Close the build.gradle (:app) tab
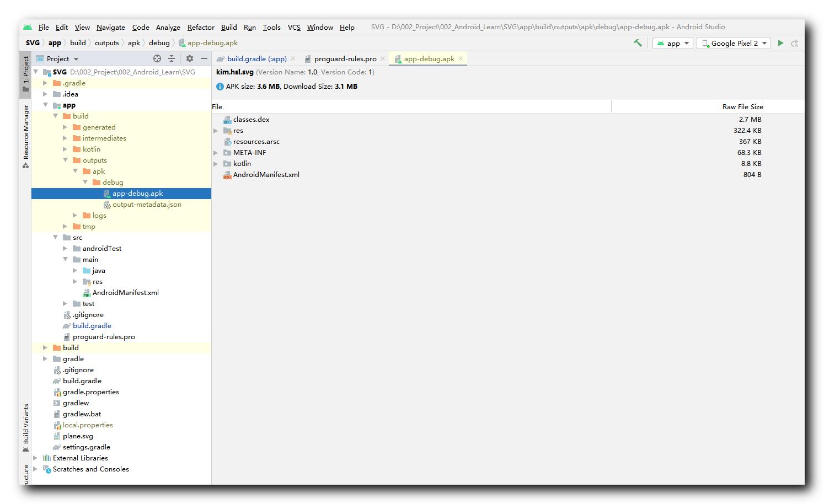 [293, 58]
